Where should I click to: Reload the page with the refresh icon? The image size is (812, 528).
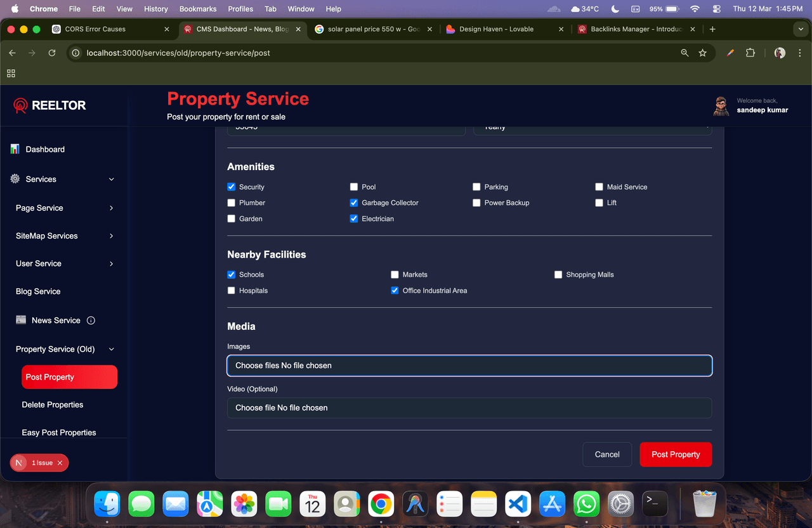tap(52, 53)
